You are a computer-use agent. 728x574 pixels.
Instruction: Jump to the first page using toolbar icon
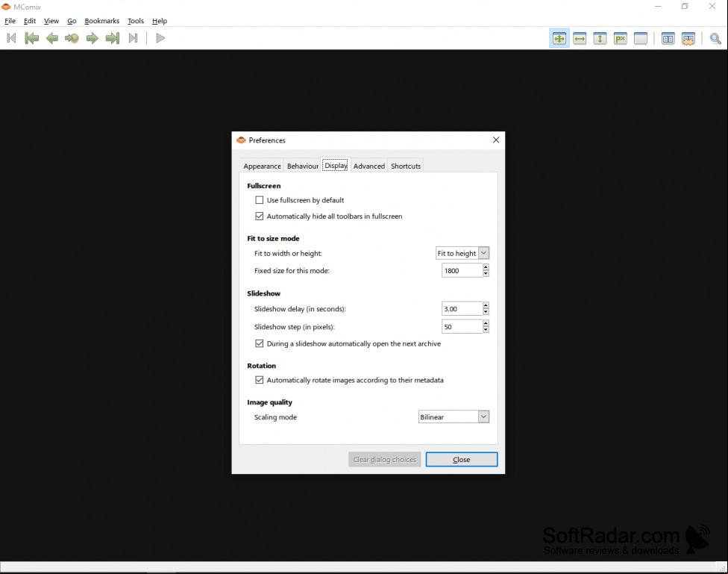pos(12,38)
